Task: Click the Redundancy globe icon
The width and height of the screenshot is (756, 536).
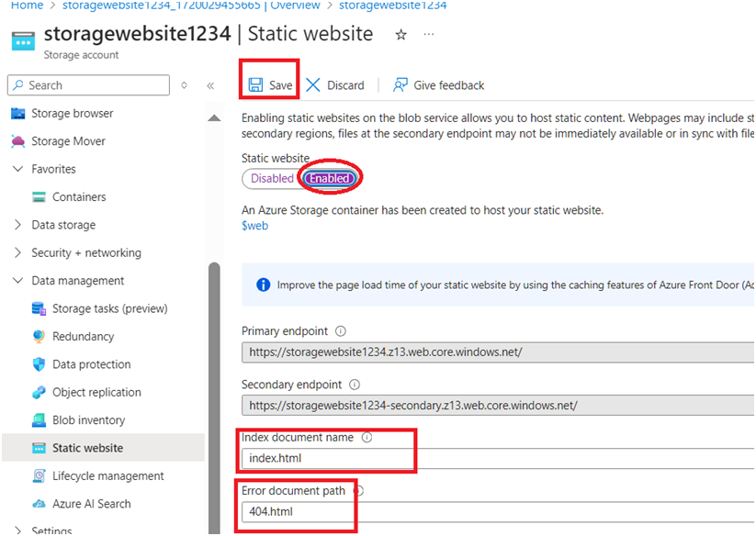Action: 39,337
